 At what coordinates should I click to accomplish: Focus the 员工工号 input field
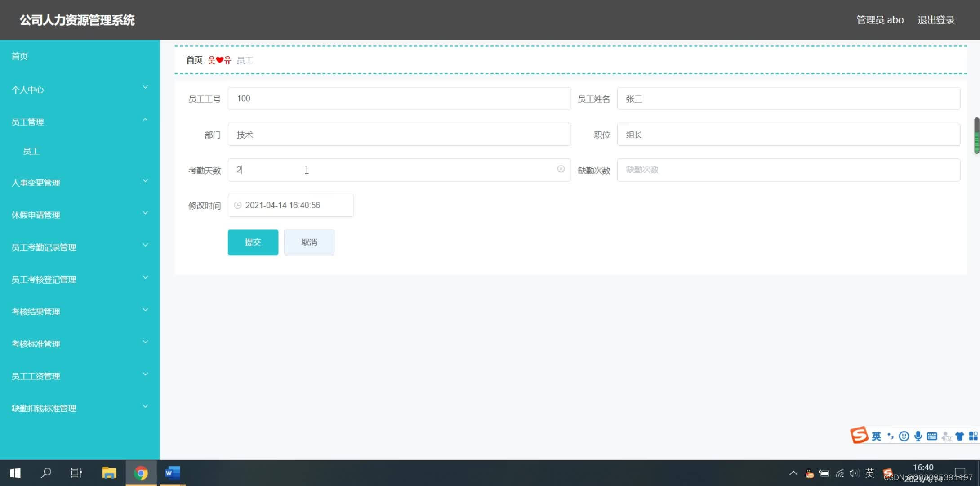click(399, 99)
